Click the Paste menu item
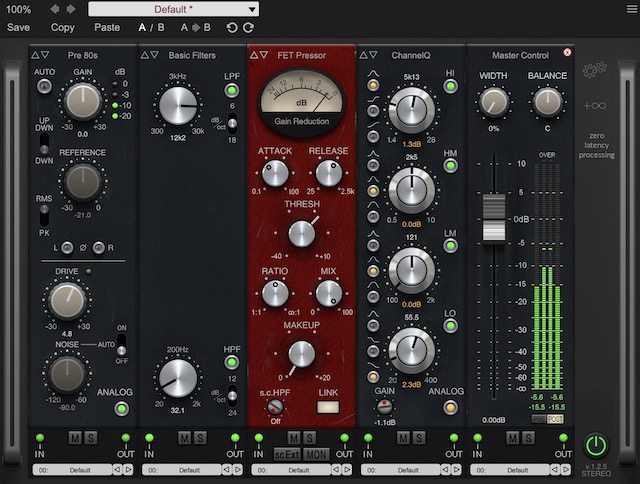The width and height of the screenshot is (640, 484). [x=107, y=27]
